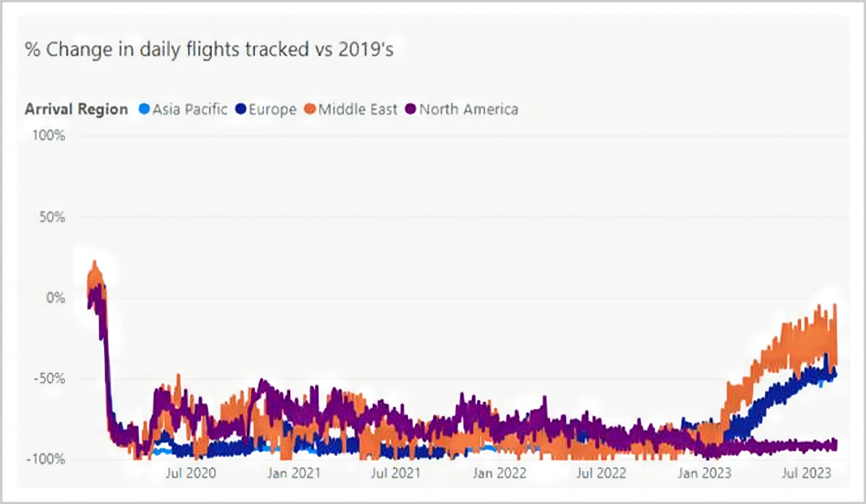Select the Europe legend label

click(x=273, y=109)
